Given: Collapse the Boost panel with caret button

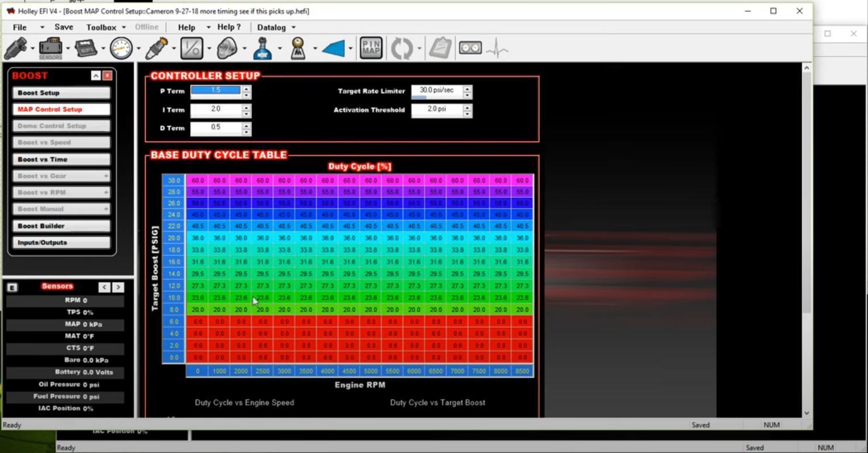Looking at the screenshot, I should (96, 76).
